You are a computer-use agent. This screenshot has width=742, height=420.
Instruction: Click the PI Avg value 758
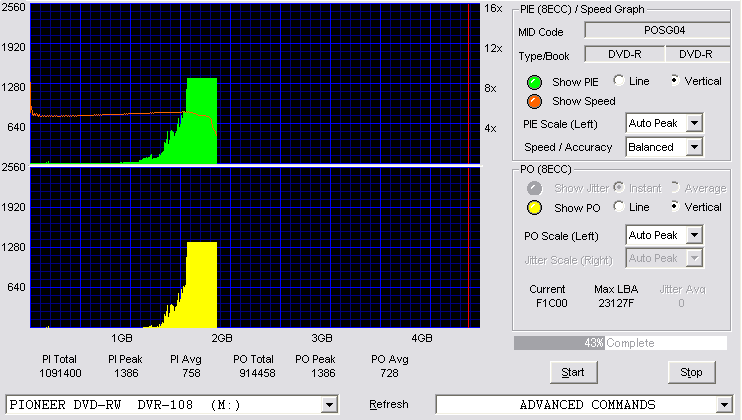[191, 374]
